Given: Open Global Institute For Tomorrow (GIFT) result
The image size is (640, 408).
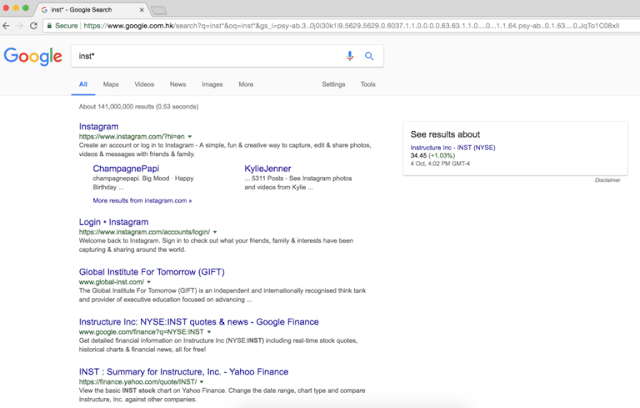Looking at the screenshot, I should (x=152, y=272).
